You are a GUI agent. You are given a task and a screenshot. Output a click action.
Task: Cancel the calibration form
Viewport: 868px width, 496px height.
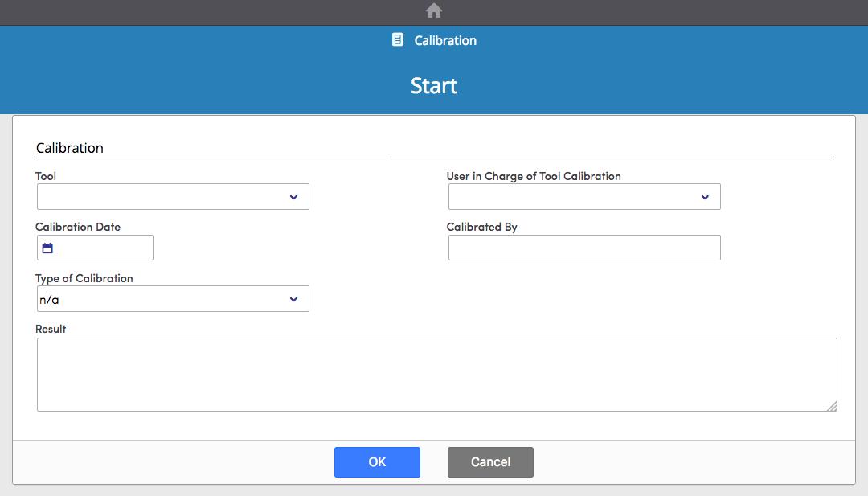(490, 462)
